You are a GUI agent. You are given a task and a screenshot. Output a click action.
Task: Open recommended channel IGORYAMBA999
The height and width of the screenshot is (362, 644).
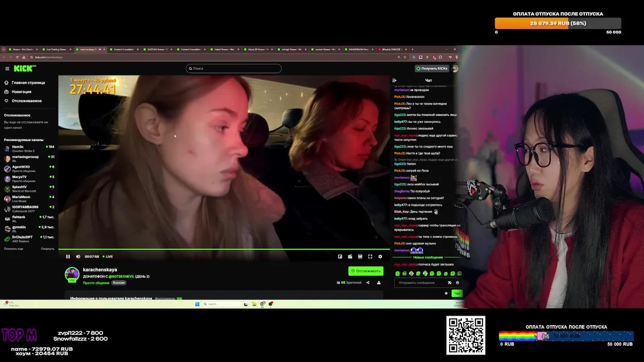(x=29, y=209)
